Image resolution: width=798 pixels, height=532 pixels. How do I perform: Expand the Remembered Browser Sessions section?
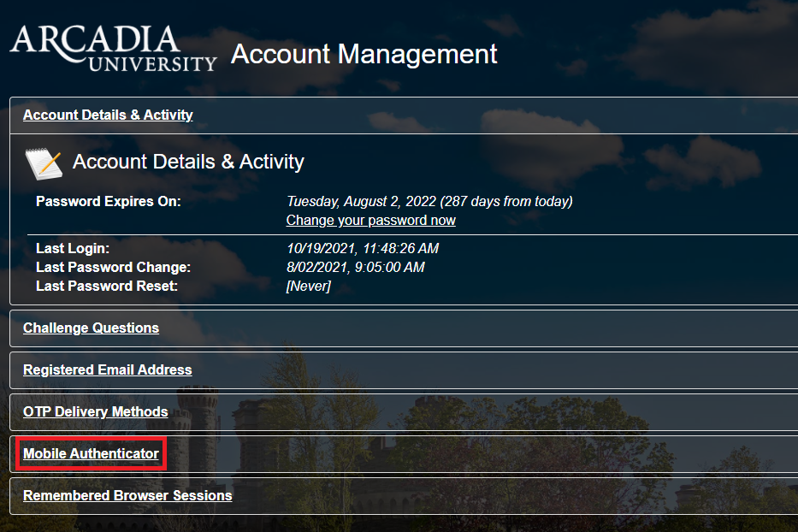click(x=127, y=496)
